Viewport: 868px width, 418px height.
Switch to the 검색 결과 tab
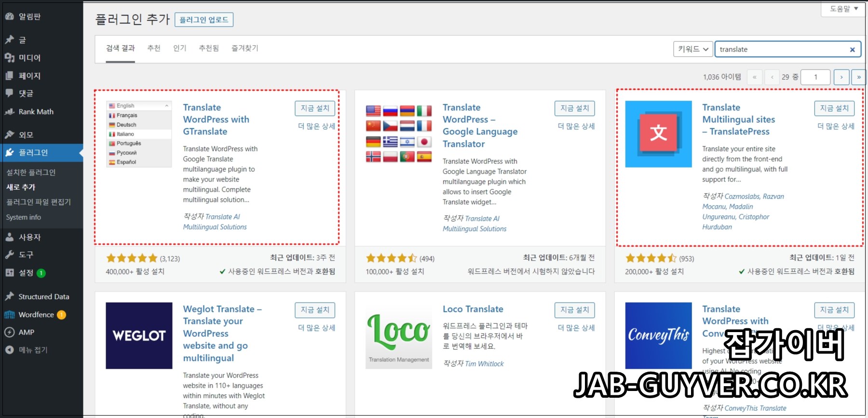[x=121, y=48]
